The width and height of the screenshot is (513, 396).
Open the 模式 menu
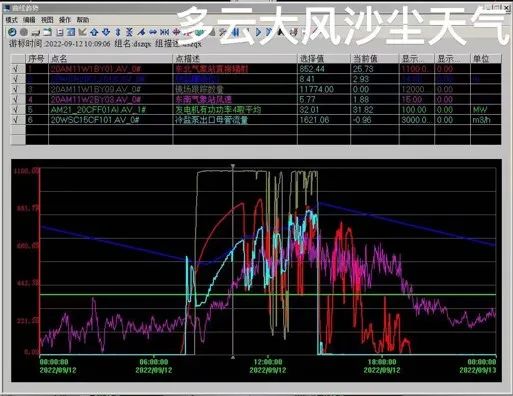pyautogui.click(x=11, y=20)
